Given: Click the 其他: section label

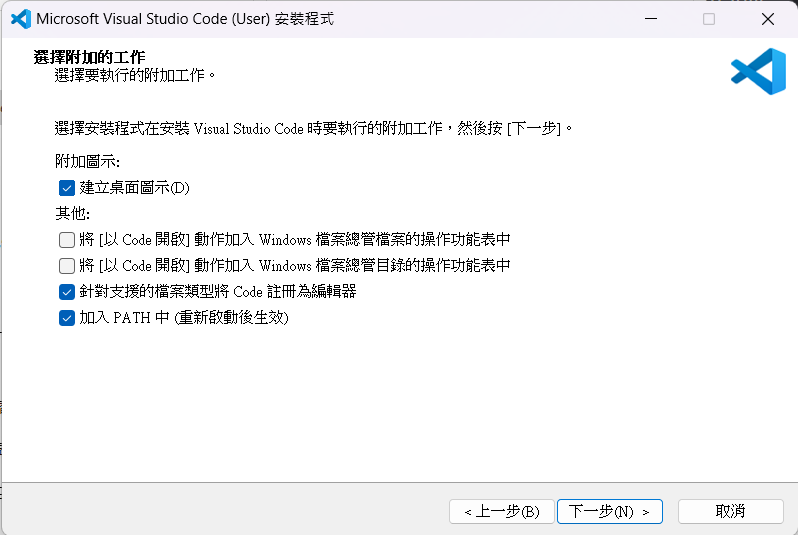Looking at the screenshot, I should (x=73, y=213).
